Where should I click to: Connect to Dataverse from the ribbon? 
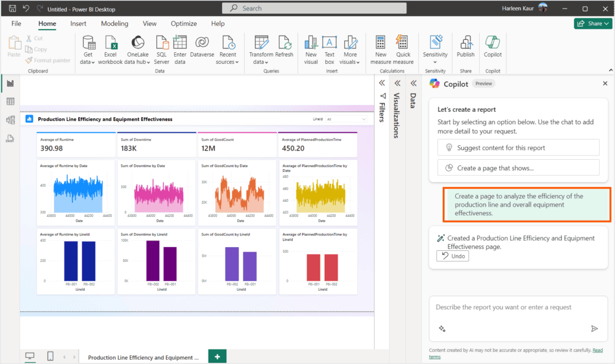(202, 46)
